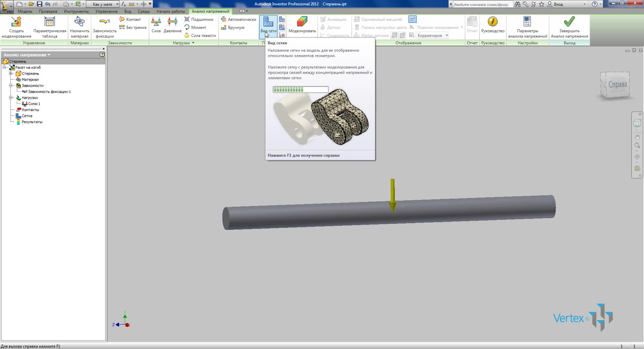Click Pan hand icon in navigation bar
This screenshot has height=349, width=644.
(x=637, y=137)
